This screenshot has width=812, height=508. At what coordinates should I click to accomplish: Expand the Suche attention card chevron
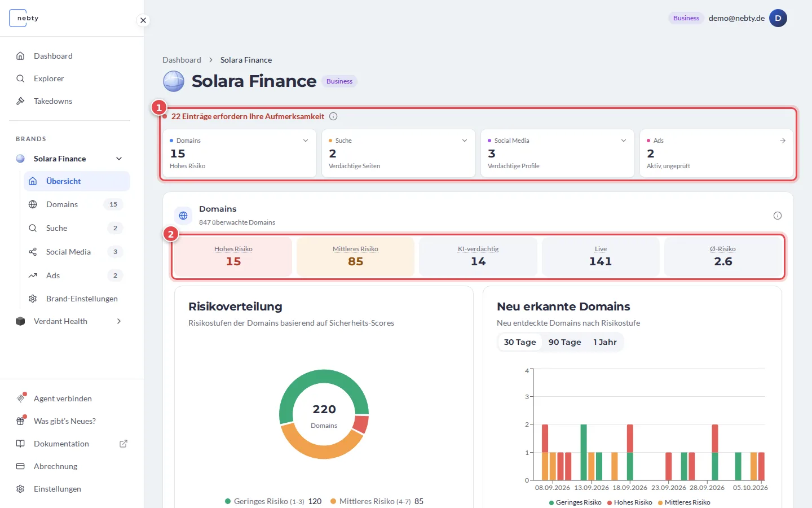click(465, 141)
